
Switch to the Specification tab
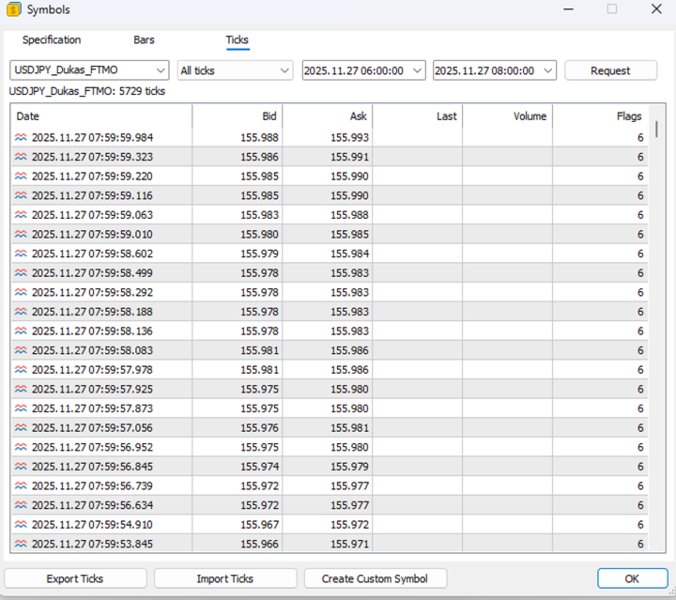[52, 40]
